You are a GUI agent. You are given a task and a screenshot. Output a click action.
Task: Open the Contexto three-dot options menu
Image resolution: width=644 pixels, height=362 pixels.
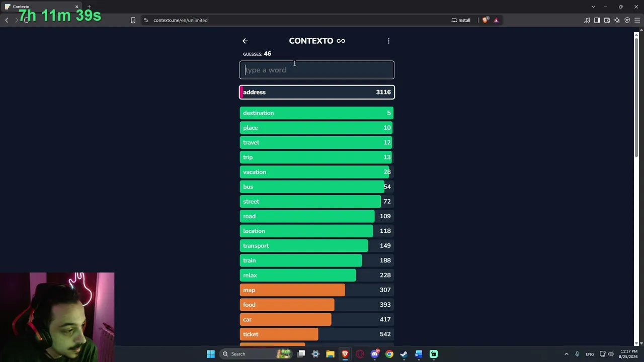click(388, 41)
